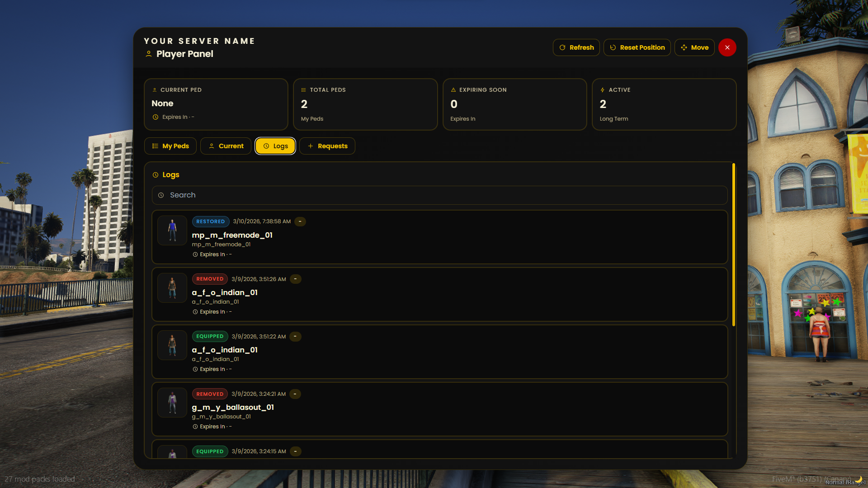Click title of equipped a_f_o_indian_01 entry
Screen dimensions: 868x488
click(225, 350)
